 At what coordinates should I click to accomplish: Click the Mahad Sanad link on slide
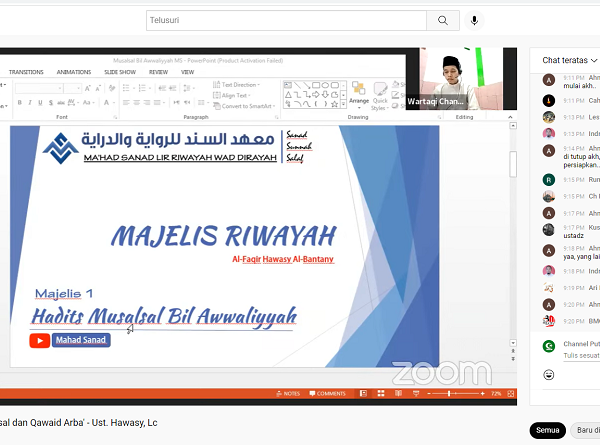(x=81, y=340)
